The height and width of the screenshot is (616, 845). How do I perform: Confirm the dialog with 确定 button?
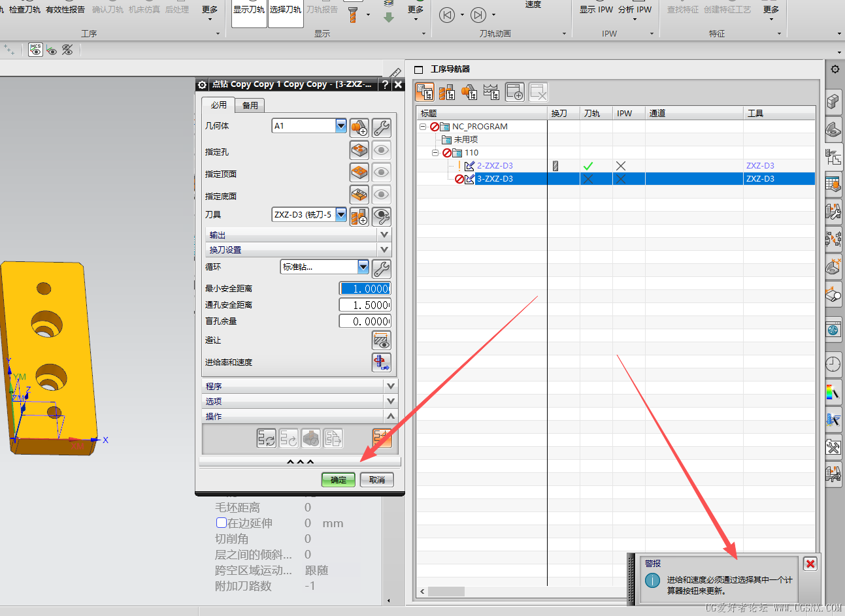339,479
